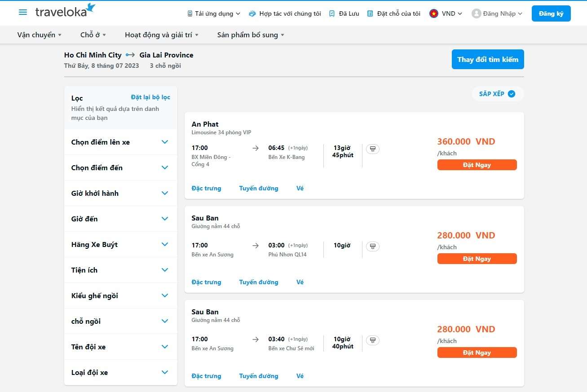
Task: Click the Traveloka logo
Action: click(x=66, y=11)
